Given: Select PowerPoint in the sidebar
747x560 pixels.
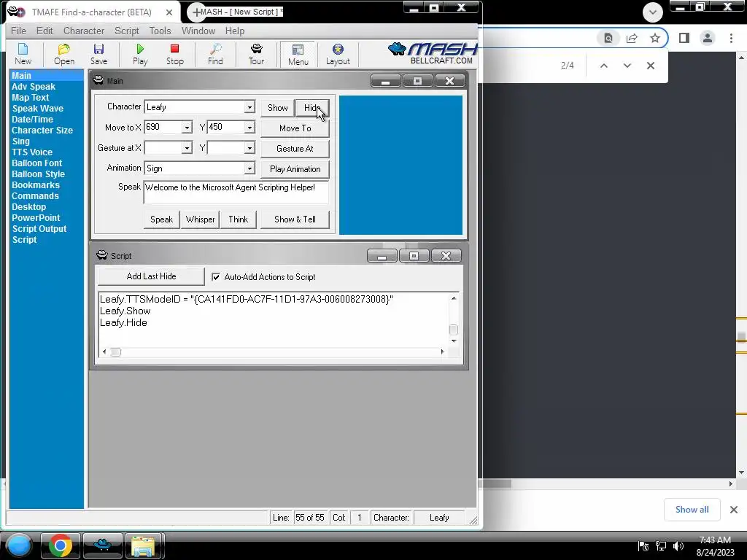Looking at the screenshot, I should [x=36, y=218].
